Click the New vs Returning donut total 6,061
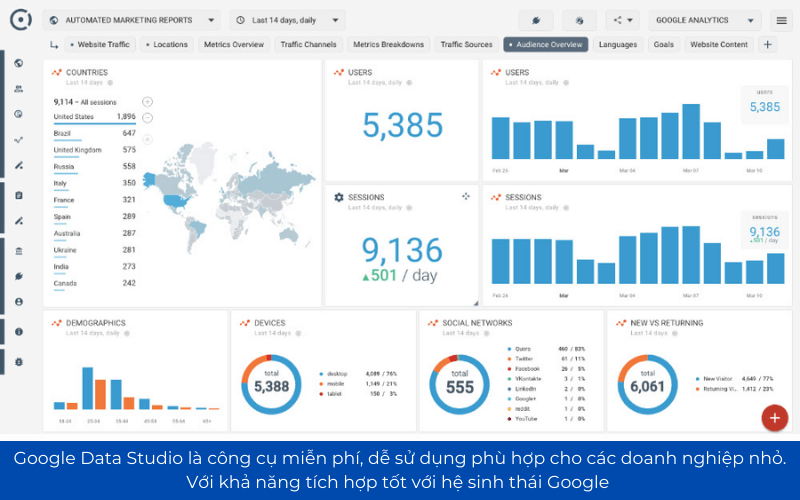This screenshot has width=800, height=500. [647, 384]
